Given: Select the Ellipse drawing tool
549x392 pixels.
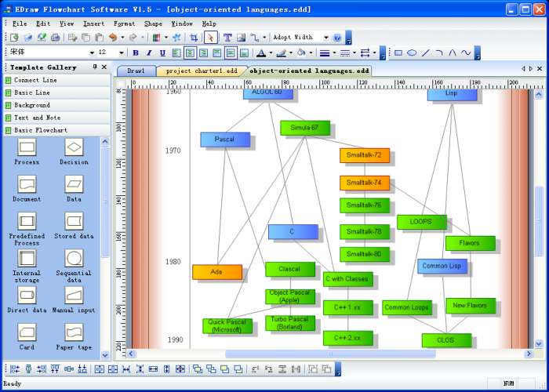Looking at the screenshot, I should pyautogui.click(x=412, y=53).
